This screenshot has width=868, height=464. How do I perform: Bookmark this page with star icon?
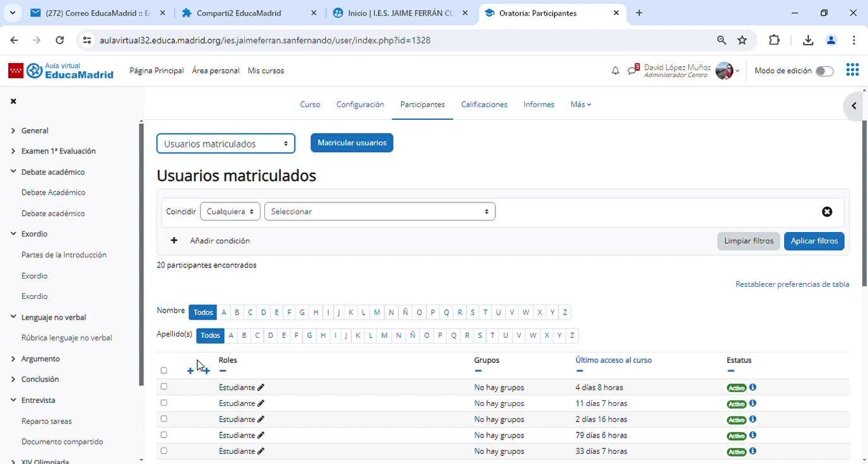tap(742, 40)
